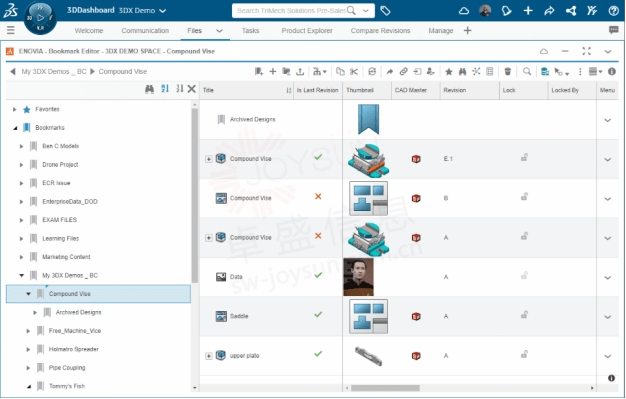Open the selection cursor dropdown in toolbar

click(x=561, y=72)
